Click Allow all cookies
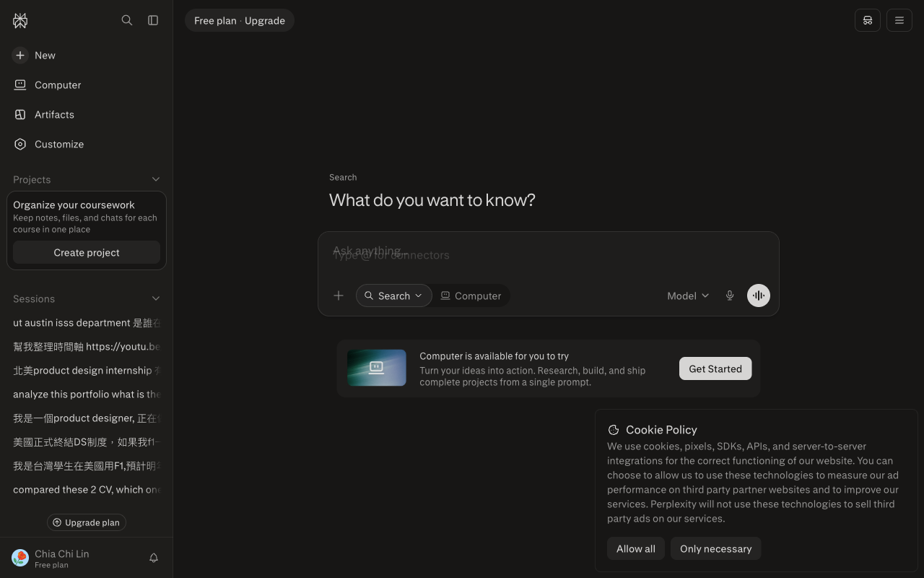 [636, 548]
